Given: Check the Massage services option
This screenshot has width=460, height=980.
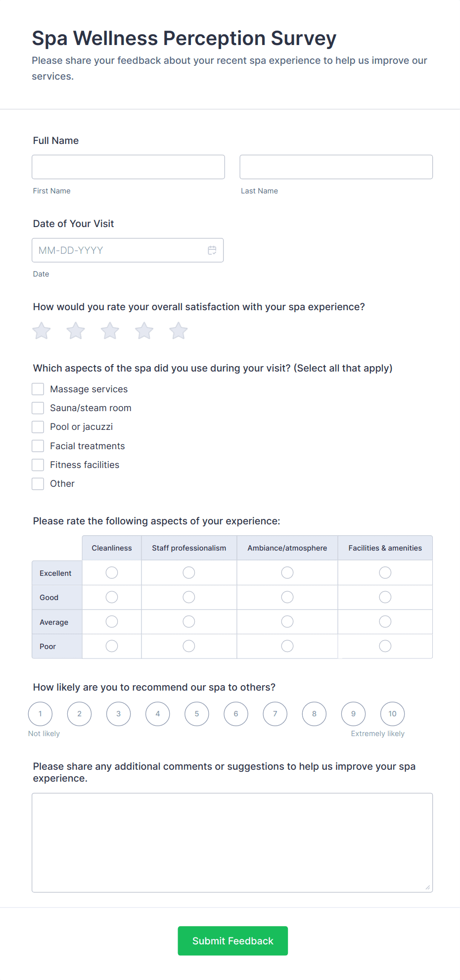Looking at the screenshot, I should 38,389.
